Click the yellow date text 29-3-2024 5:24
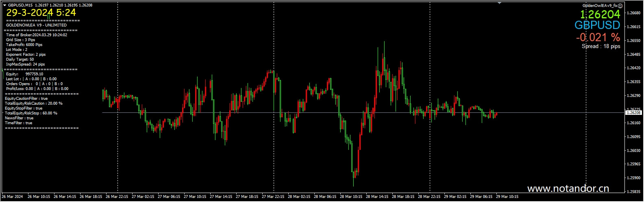The height and width of the screenshot is (202, 644). click(41, 13)
